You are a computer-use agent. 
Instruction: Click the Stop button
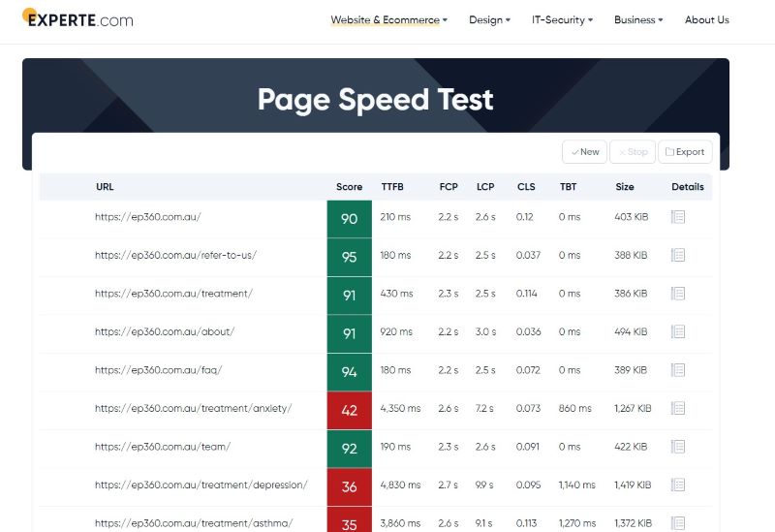(633, 152)
